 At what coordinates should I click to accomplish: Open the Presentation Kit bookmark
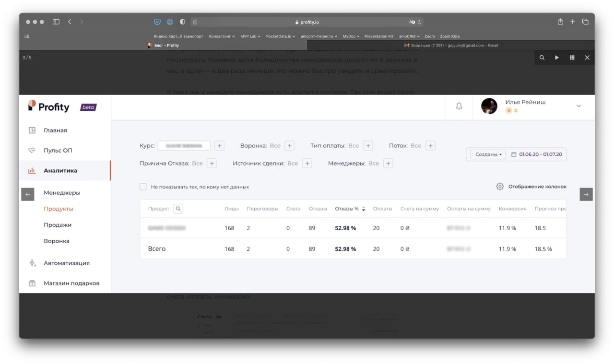[378, 36]
